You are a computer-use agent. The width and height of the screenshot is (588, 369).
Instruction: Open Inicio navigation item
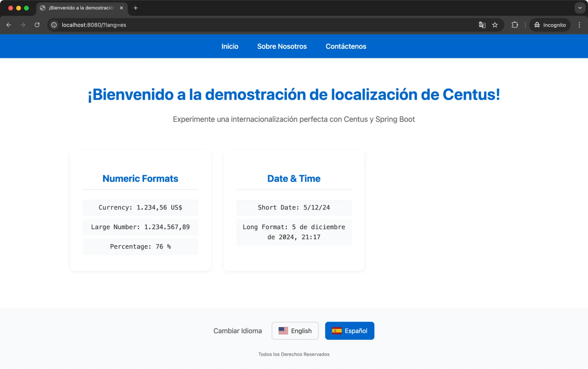(230, 46)
